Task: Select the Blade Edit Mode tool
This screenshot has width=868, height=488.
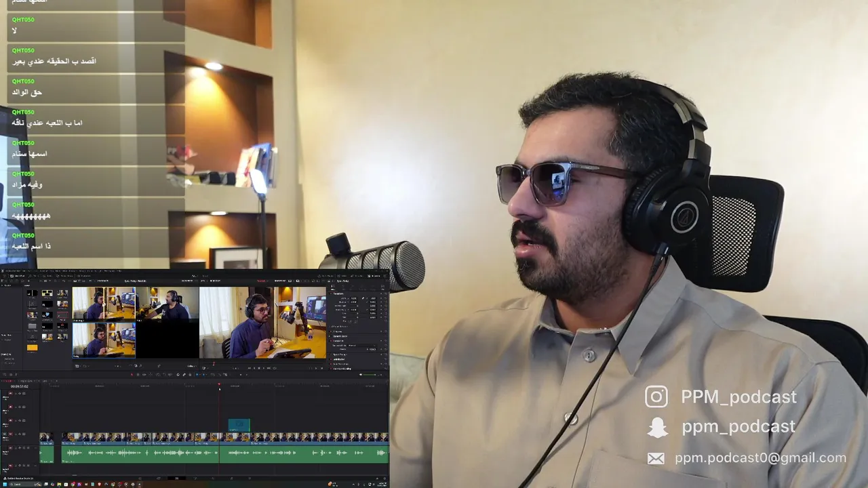Action: (151, 375)
